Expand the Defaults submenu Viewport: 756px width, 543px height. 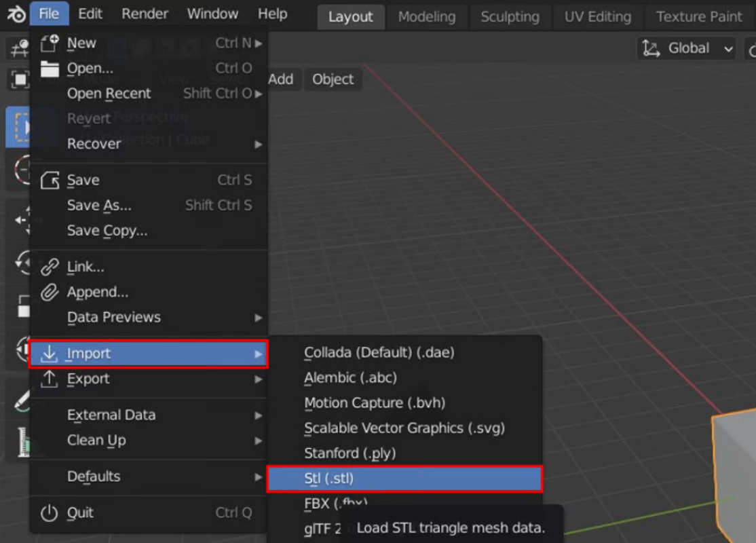click(149, 476)
